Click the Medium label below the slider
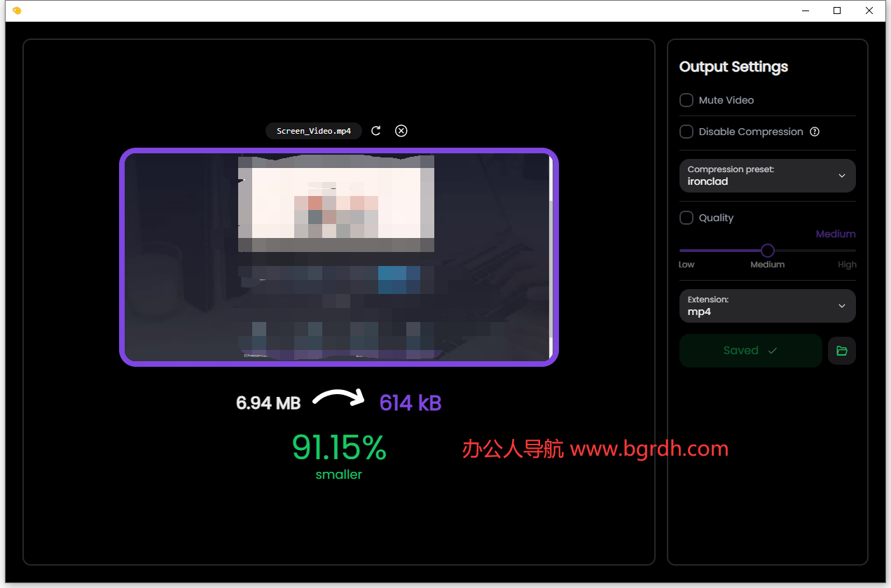 pyautogui.click(x=767, y=265)
